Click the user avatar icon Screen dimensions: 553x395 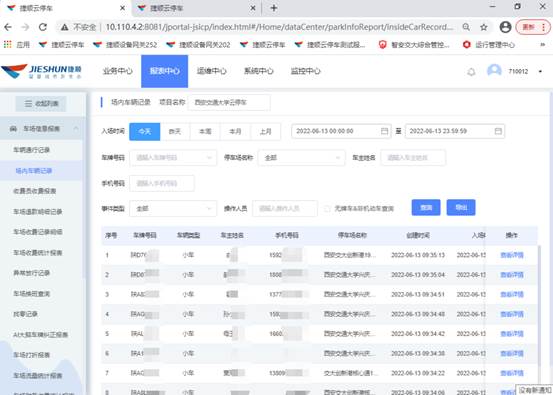[x=494, y=71]
